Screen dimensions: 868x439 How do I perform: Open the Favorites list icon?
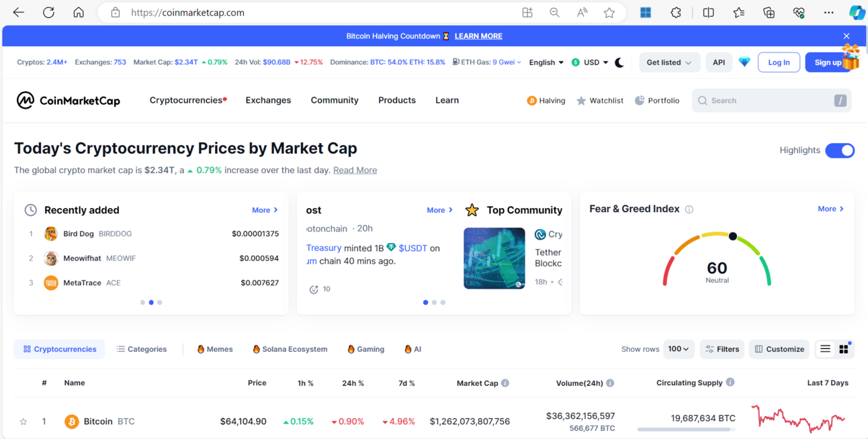[739, 13]
